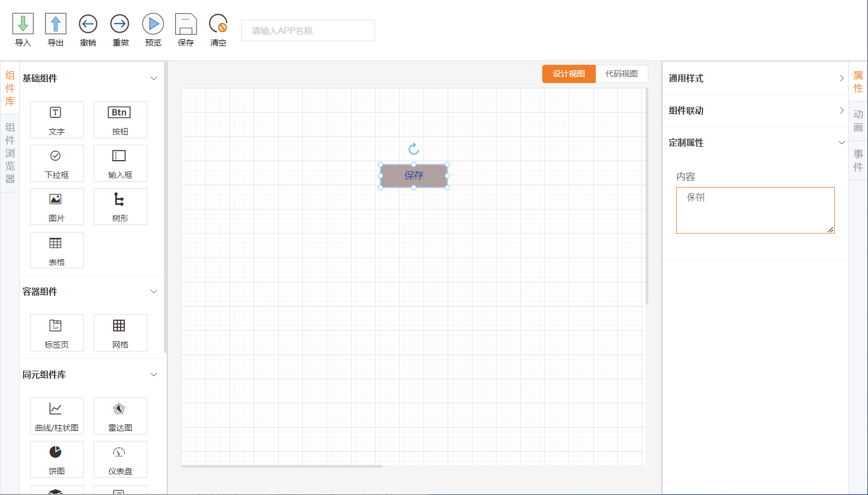Redo with the 重做 icon
The image size is (868, 495).
[x=120, y=24]
